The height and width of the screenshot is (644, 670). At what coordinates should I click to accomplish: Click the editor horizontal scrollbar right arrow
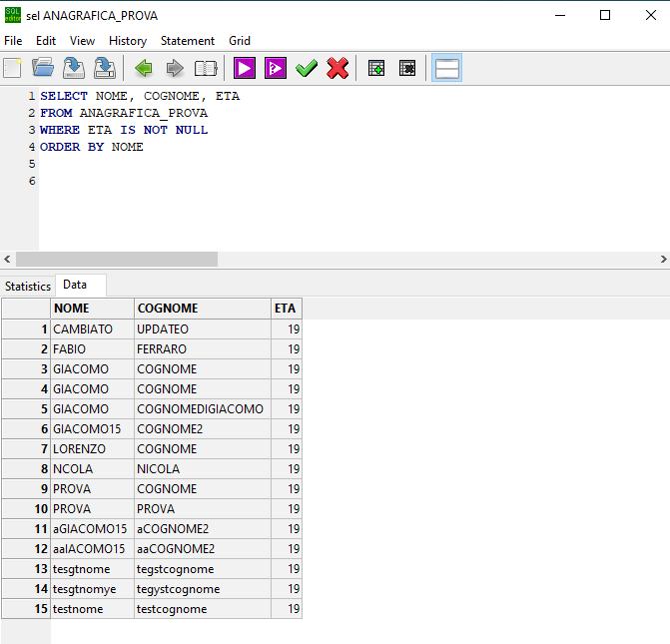(x=663, y=259)
